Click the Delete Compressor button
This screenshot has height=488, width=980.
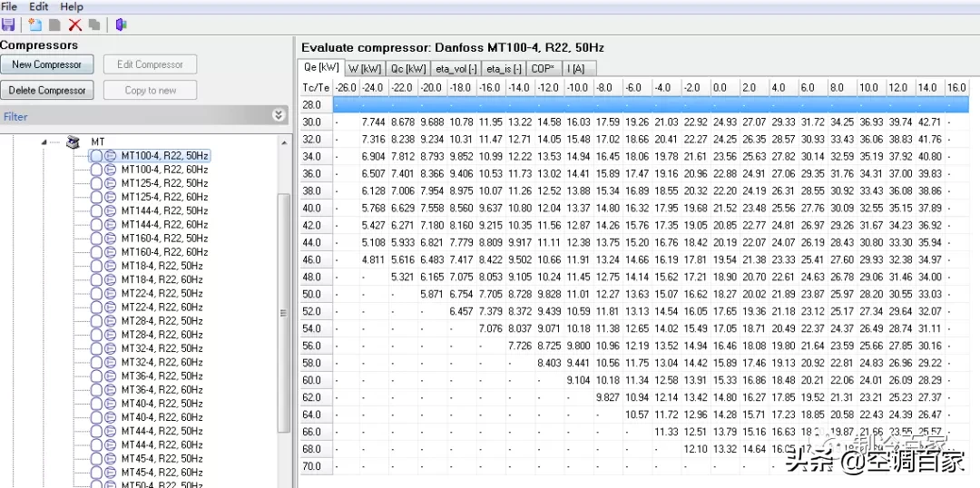pos(47,90)
